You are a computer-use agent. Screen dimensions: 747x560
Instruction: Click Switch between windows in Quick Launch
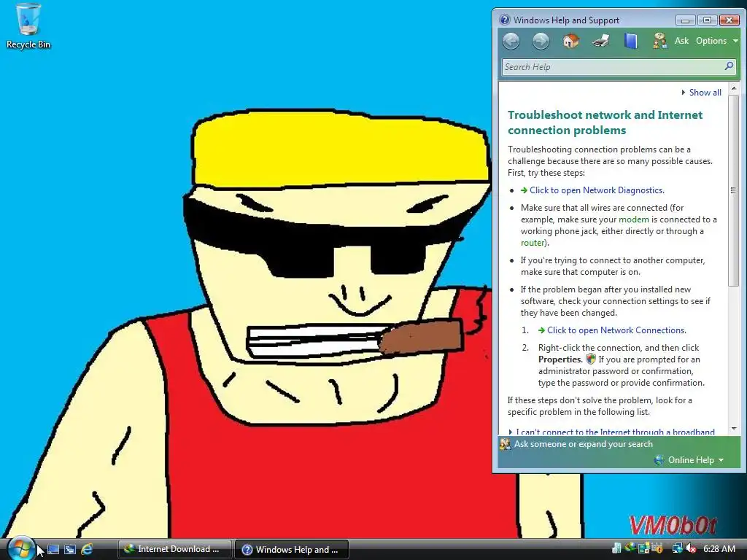click(70, 550)
